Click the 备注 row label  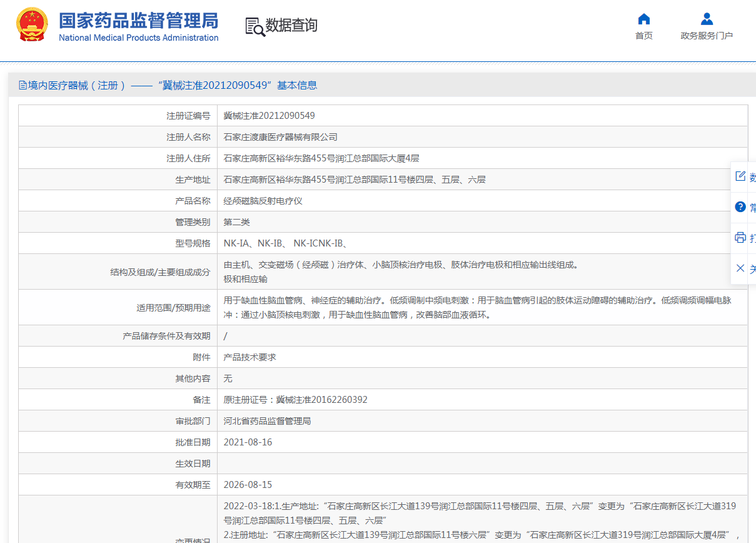pos(201,400)
